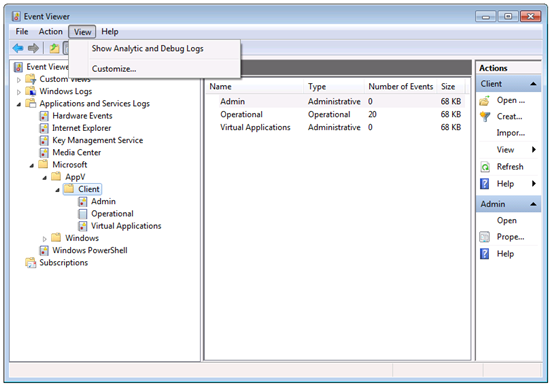Screen dimensions: 560x390
Task: Sort by the Type column header
Action: pyautogui.click(x=334, y=87)
